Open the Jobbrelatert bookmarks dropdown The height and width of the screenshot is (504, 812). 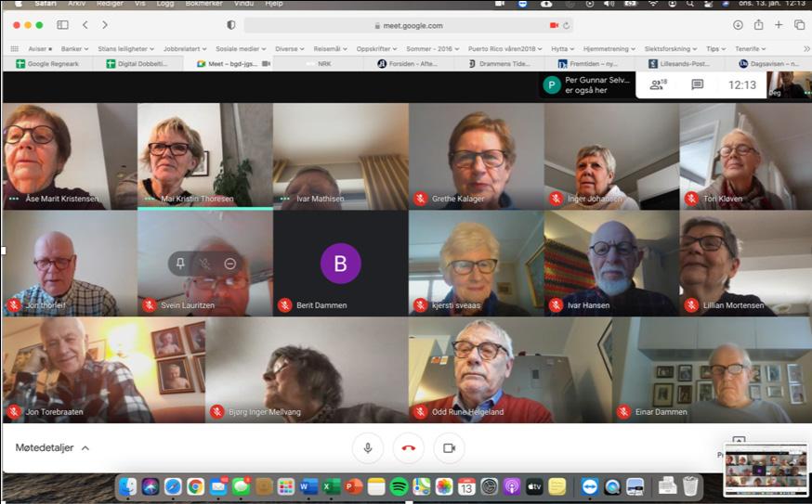coord(185,48)
